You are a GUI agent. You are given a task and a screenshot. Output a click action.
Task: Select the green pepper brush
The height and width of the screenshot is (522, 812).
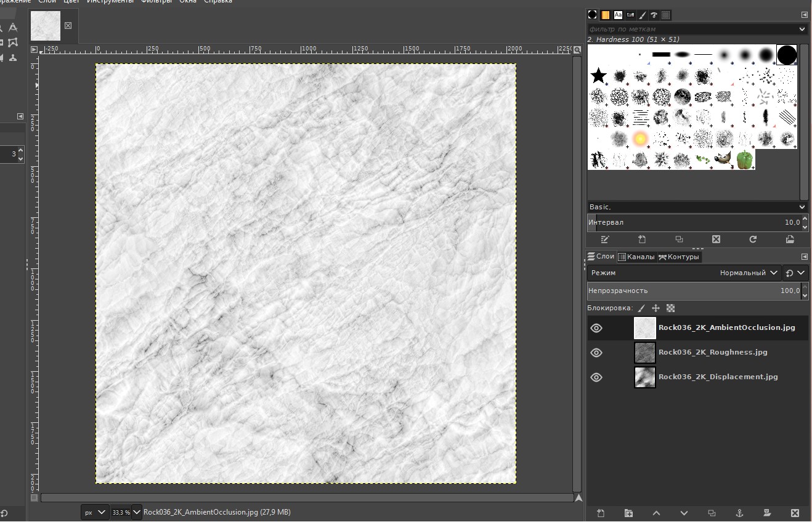click(745, 159)
